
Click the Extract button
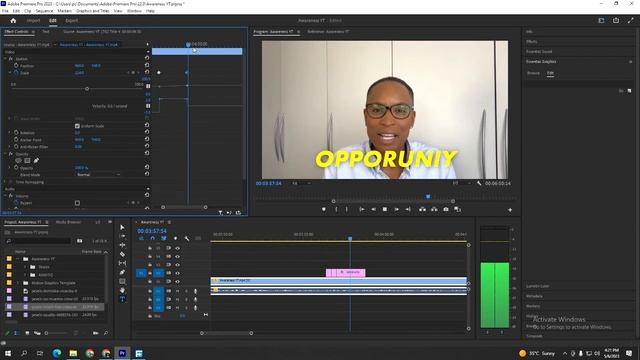pos(434,209)
